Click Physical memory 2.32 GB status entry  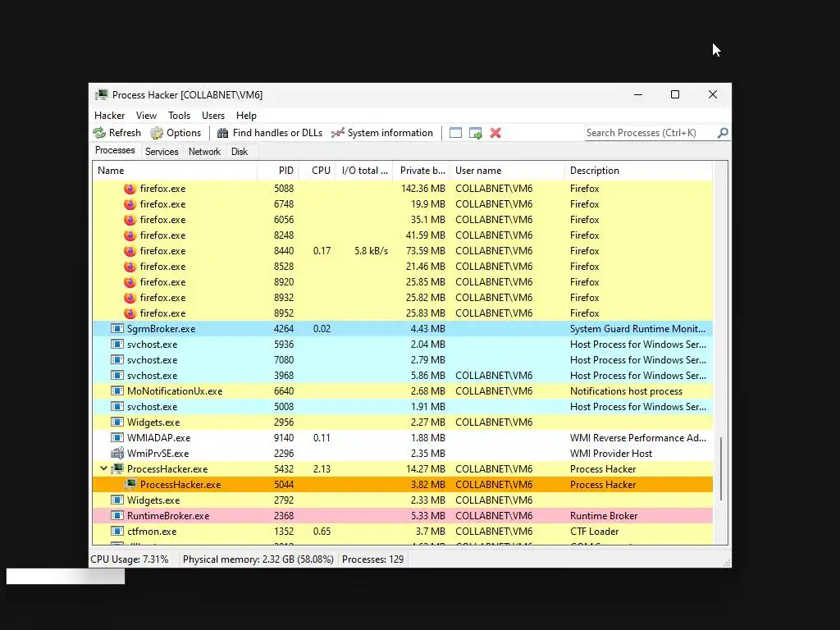click(258, 559)
